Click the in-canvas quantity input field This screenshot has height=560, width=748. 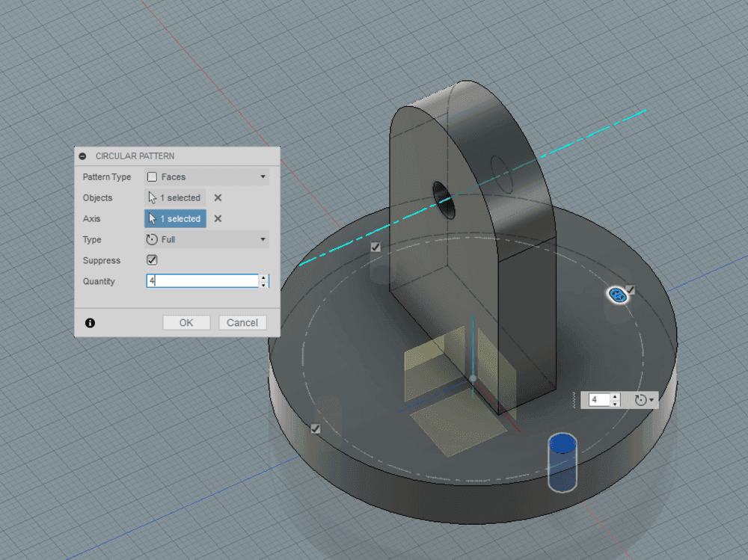(599, 400)
